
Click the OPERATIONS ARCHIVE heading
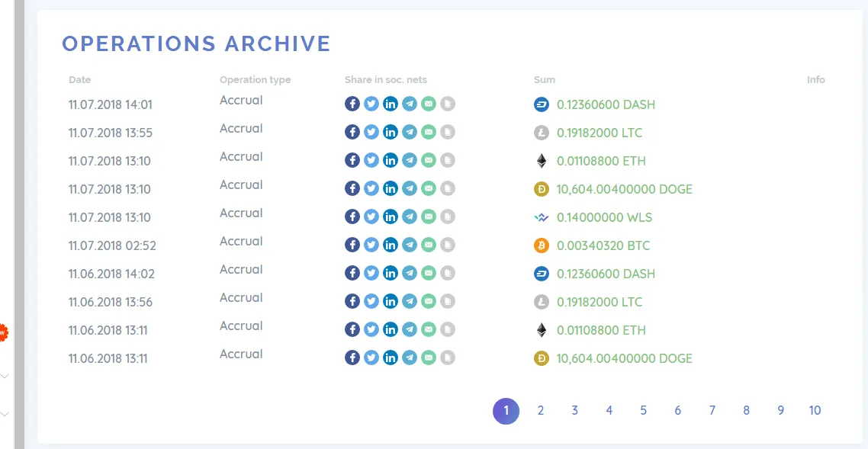(x=196, y=43)
